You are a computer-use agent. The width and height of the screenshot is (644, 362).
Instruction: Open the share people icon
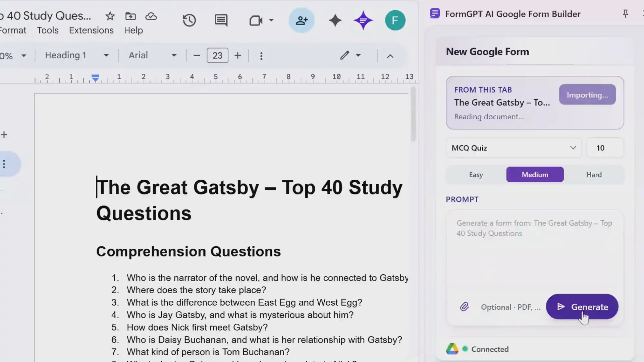tap(302, 20)
